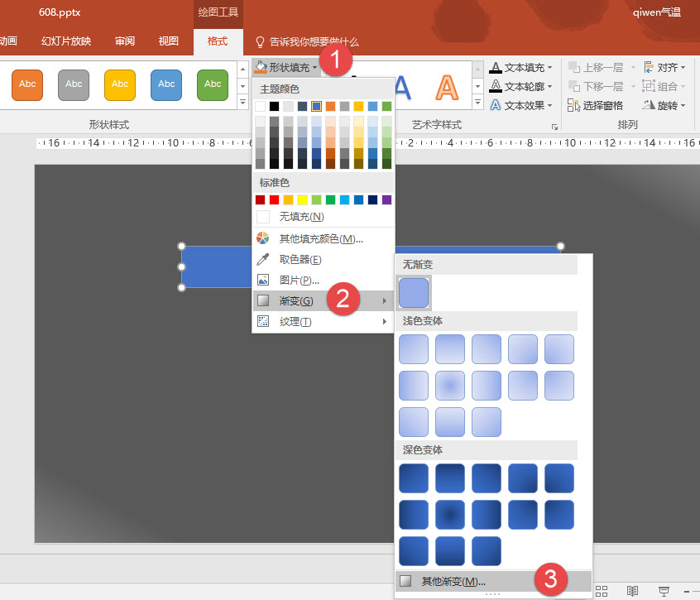Select the orange Abc shape style
This screenshot has width=700, height=600.
[27, 84]
